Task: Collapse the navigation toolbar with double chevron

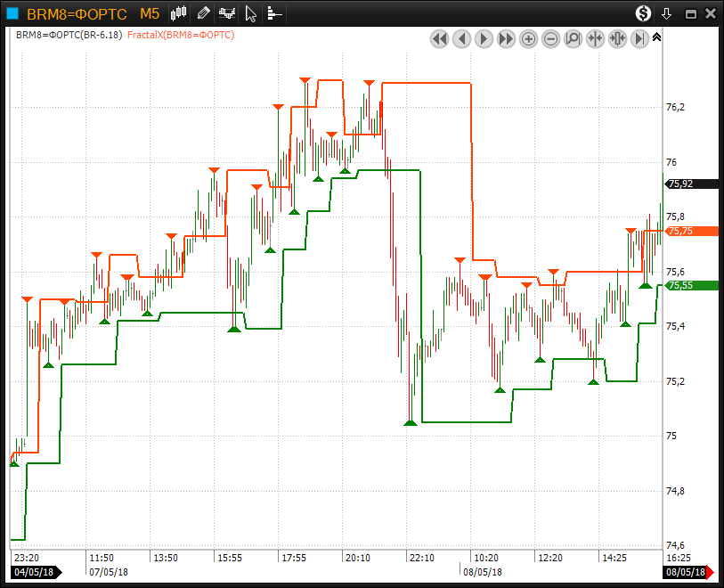Action: (x=656, y=37)
